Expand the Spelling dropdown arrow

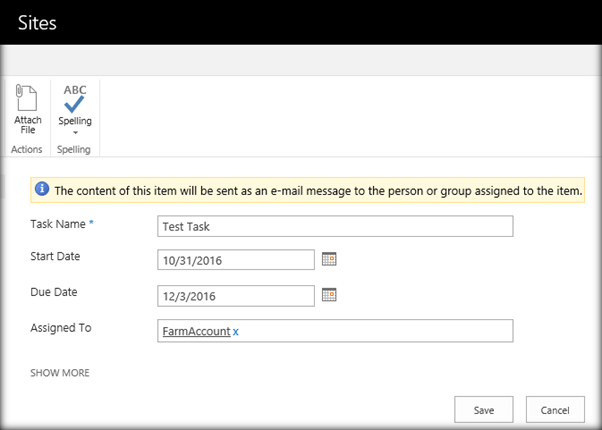75,132
